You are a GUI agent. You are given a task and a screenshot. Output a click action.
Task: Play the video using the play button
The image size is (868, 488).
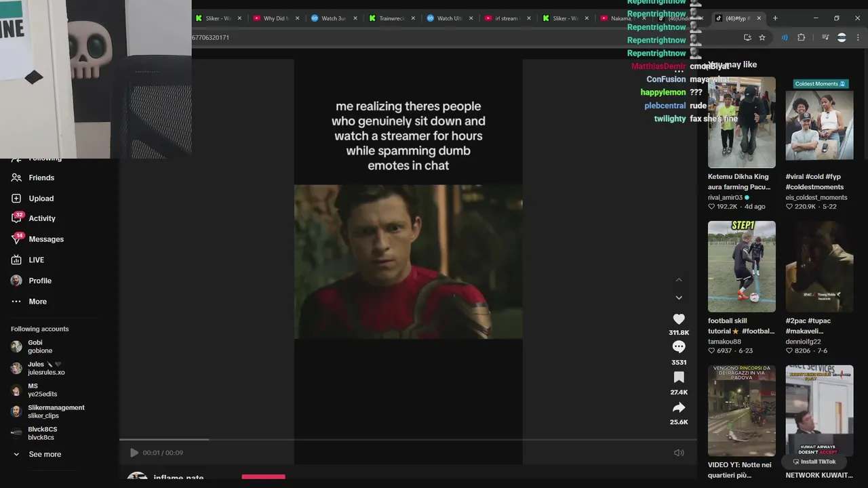pyautogui.click(x=134, y=453)
